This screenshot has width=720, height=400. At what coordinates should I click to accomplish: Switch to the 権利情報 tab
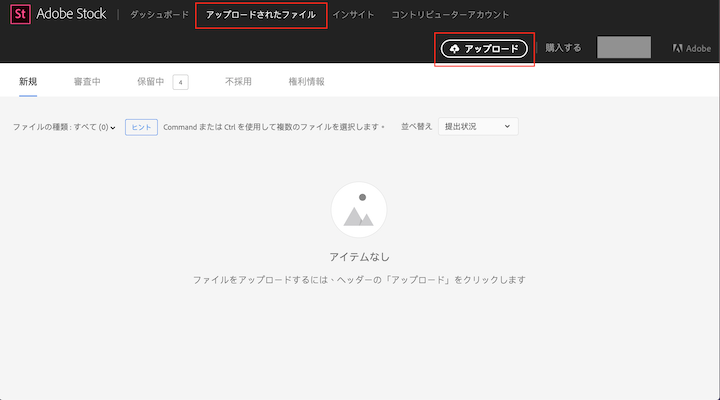coord(306,82)
